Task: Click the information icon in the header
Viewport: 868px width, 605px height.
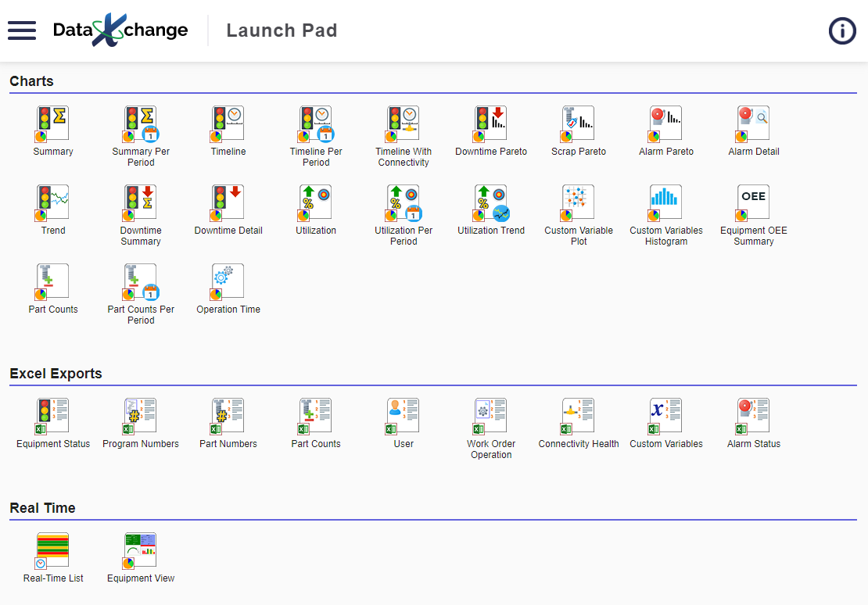Action: tap(842, 30)
